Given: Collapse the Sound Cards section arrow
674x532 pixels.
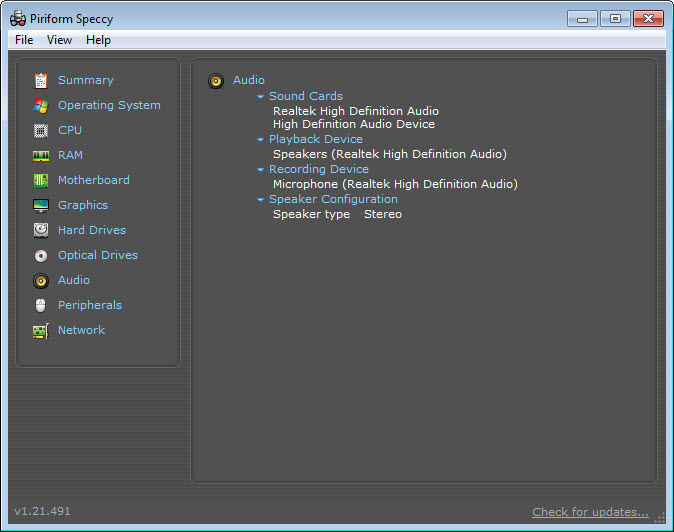Looking at the screenshot, I should pos(260,97).
